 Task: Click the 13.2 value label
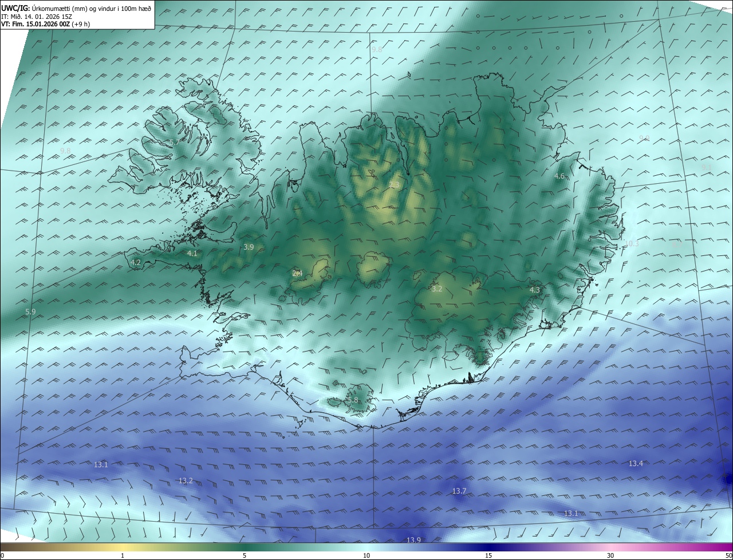(x=186, y=480)
